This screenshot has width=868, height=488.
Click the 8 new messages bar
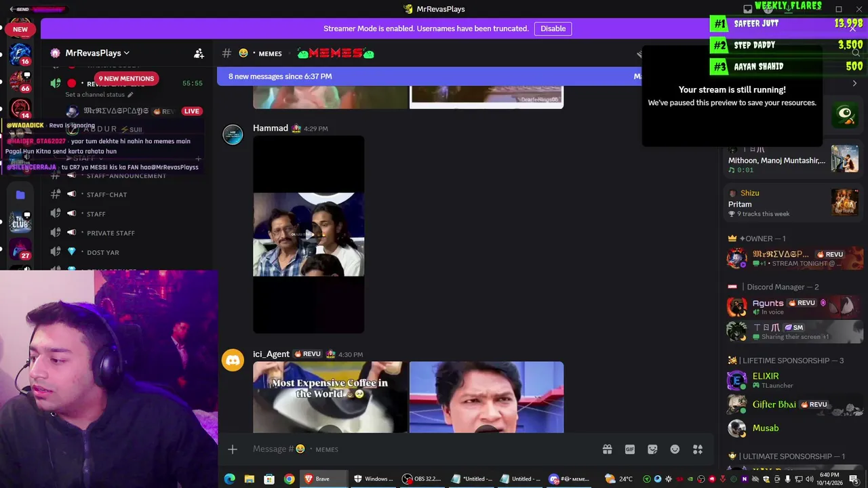tap(431, 77)
